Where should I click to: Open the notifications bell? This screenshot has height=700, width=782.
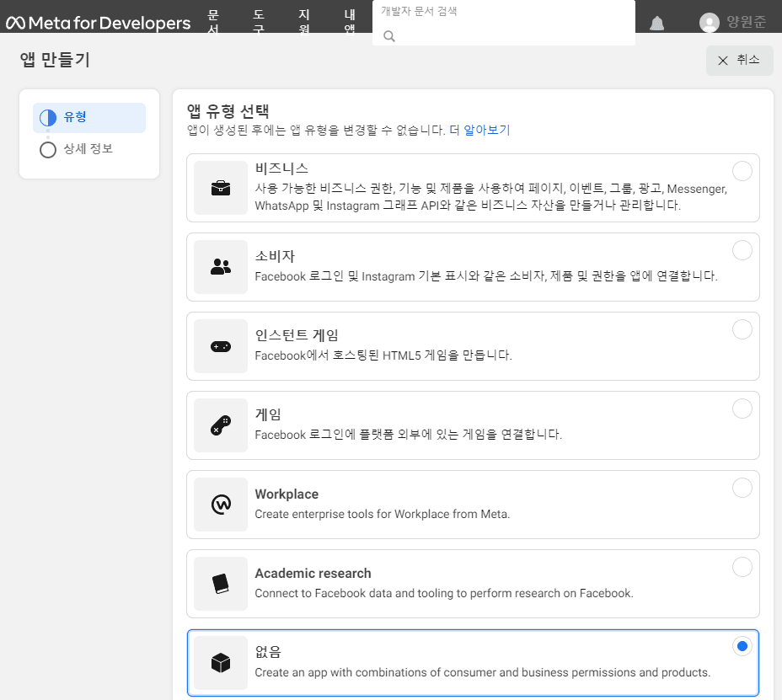(x=656, y=23)
